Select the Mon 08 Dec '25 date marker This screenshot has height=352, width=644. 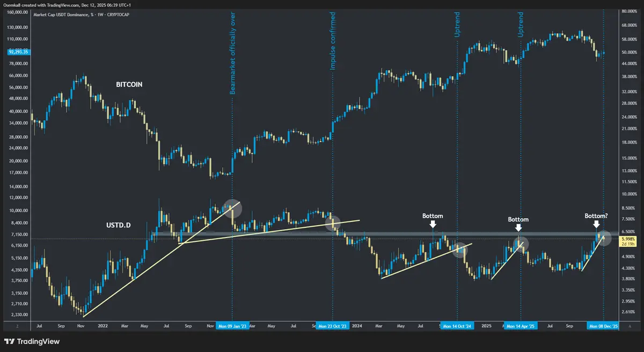coord(603,326)
